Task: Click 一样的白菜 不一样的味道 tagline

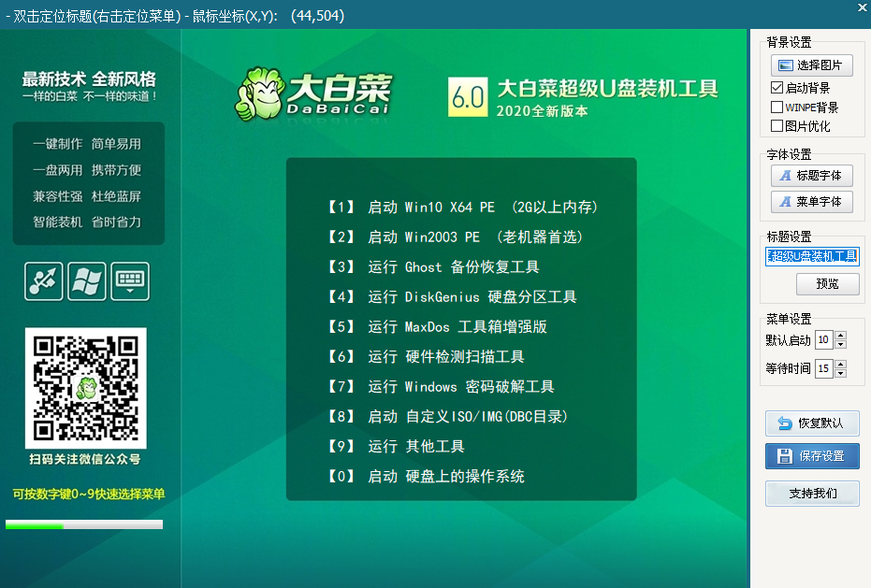Action: pos(90,96)
